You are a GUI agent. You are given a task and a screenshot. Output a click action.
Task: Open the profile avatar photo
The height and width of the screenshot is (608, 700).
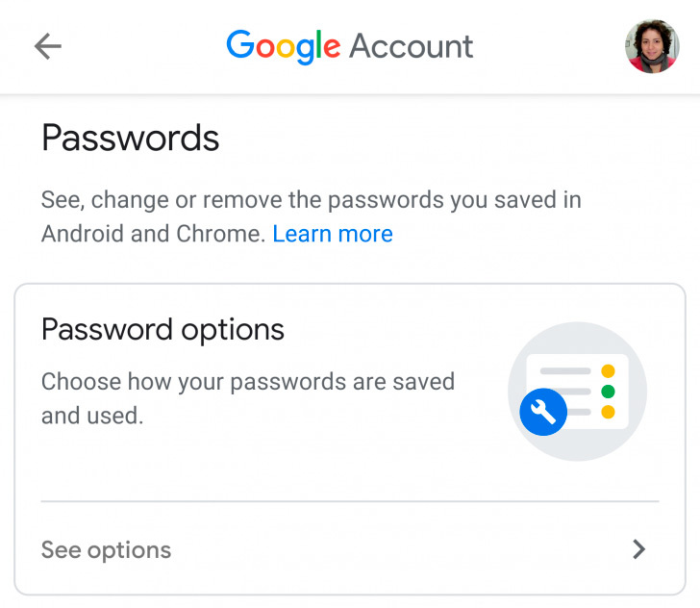click(x=652, y=46)
